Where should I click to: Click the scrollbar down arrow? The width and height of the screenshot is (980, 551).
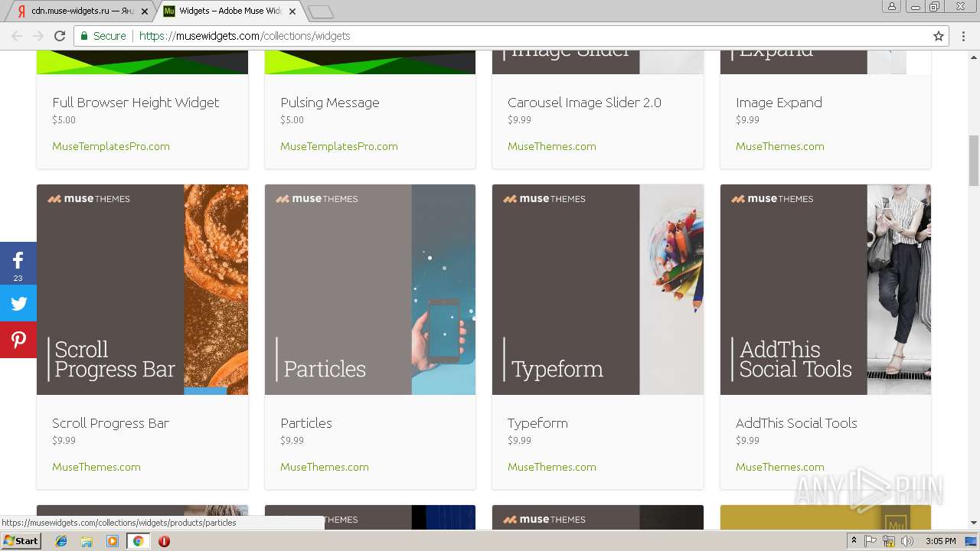point(974,523)
